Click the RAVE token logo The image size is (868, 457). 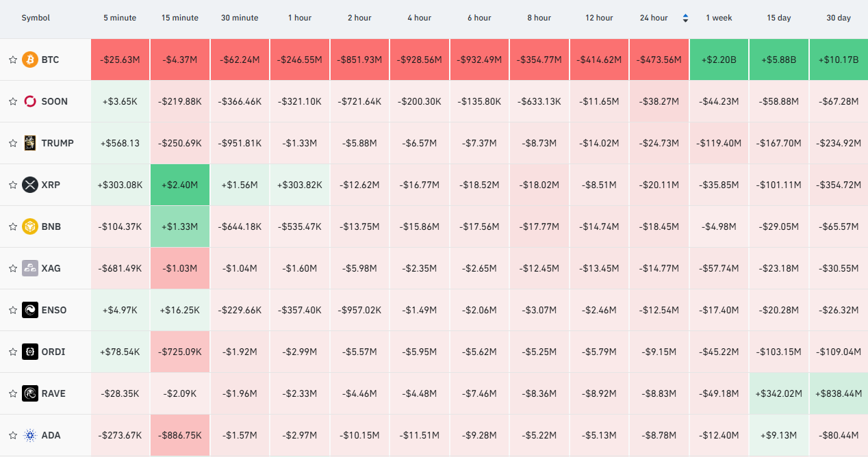pyautogui.click(x=29, y=393)
